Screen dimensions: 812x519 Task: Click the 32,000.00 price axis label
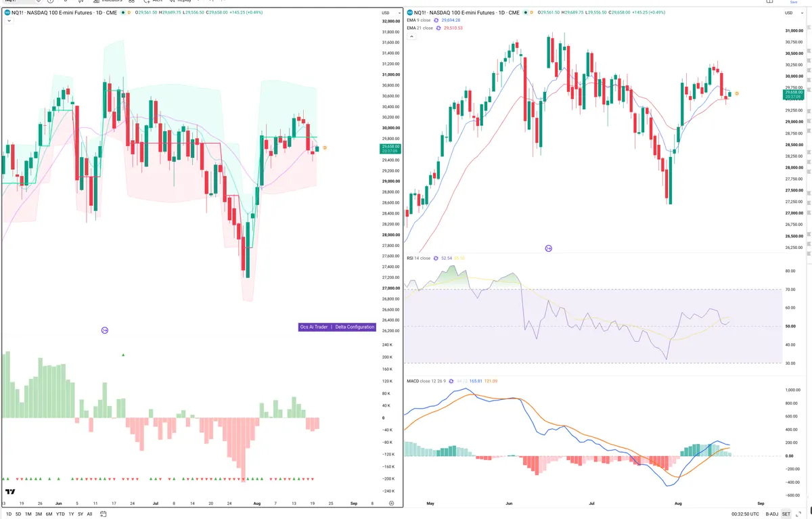pyautogui.click(x=390, y=21)
